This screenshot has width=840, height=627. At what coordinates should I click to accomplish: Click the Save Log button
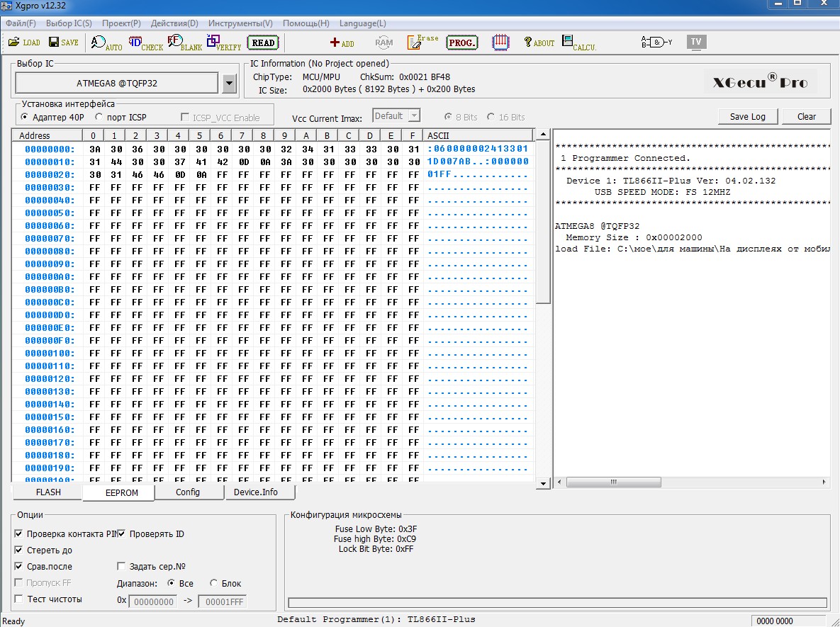click(x=747, y=117)
